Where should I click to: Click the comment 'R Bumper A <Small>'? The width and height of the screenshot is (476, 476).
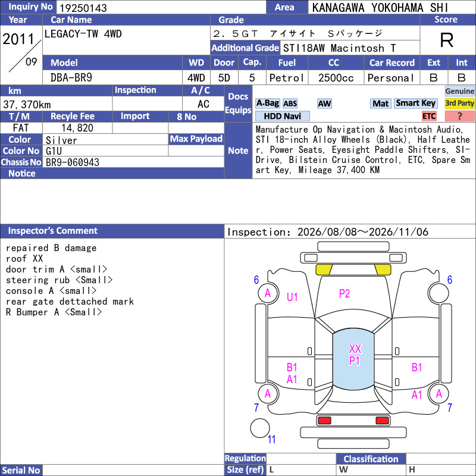click(54, 312)
